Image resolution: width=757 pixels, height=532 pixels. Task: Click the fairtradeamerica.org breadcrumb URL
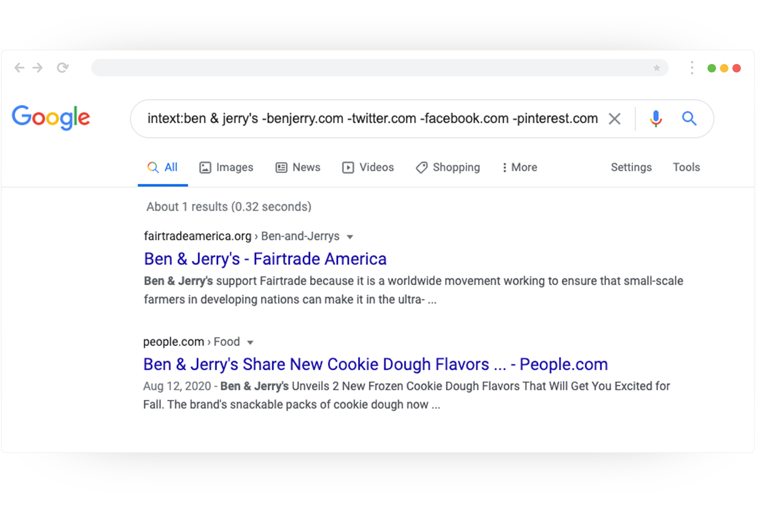click(x=242, y=236)
